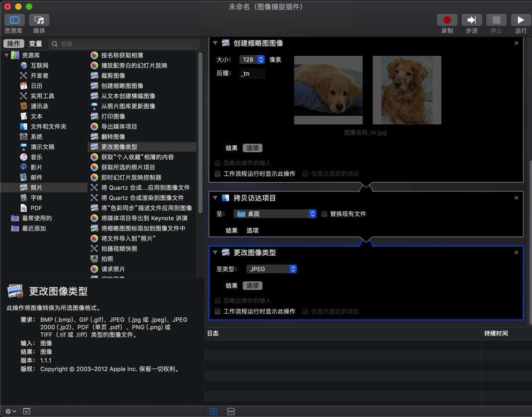The image size is (532, 417).
Task: Click the action list scrollbar
Action: coord(200,132)
